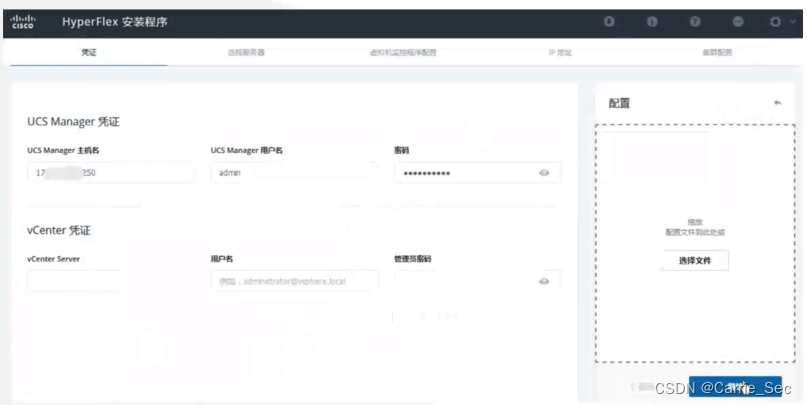This screenshot has width=807, height=405.
Task: Show vCenter 管理员密码 with eye icon
Action: point(544,281)
